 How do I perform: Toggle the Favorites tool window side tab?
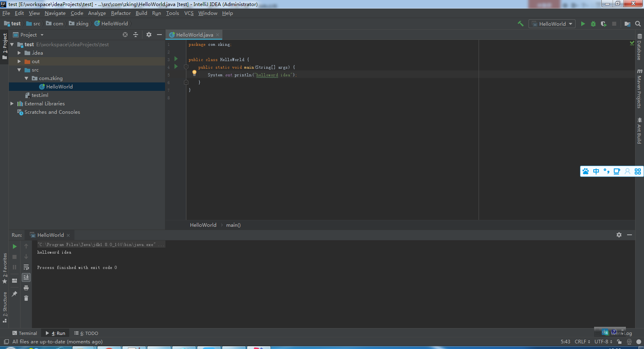coord(5,268)
